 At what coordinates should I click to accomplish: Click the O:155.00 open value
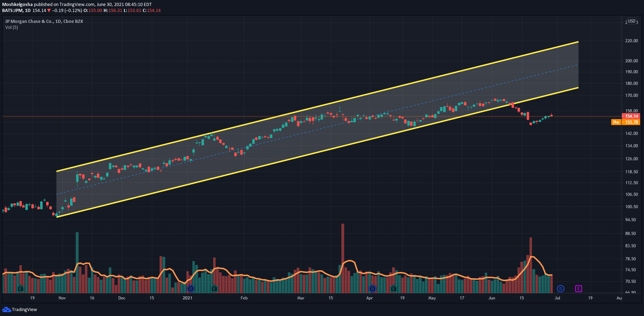[93, 11]
